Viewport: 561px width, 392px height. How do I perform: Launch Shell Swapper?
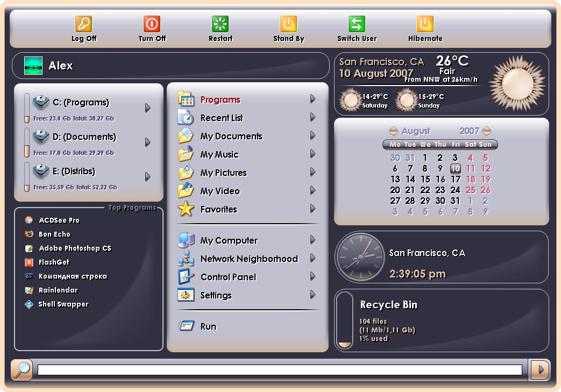click(56, 304)
